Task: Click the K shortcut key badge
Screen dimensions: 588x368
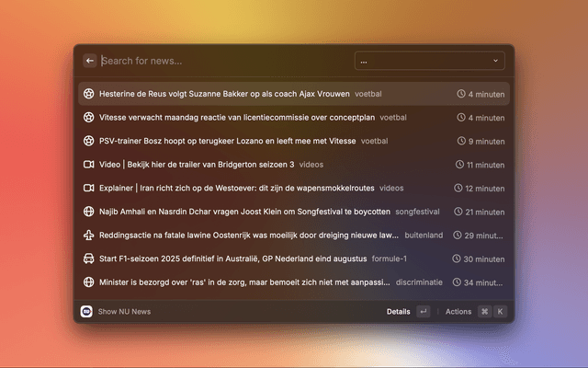Action: click(x=500, y=312)
